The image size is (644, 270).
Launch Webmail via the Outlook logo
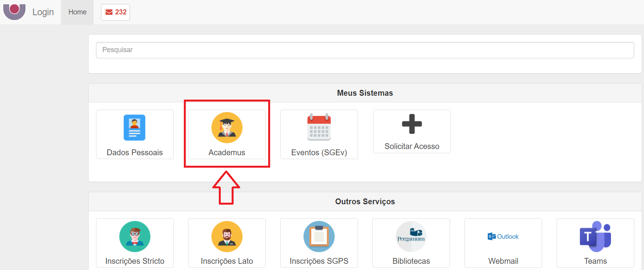[x=503, y=237]
